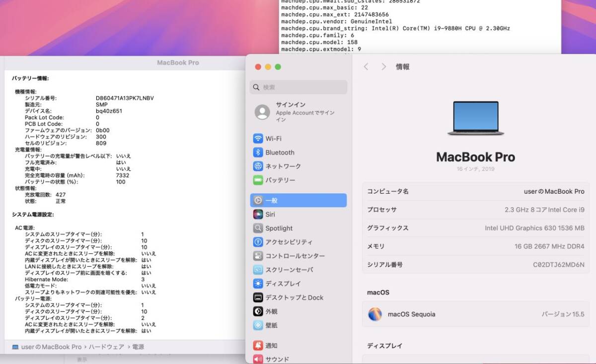
Task: Open the Spotlight magnifier icon
Action: pyautogui.click(x=258, y=228)
